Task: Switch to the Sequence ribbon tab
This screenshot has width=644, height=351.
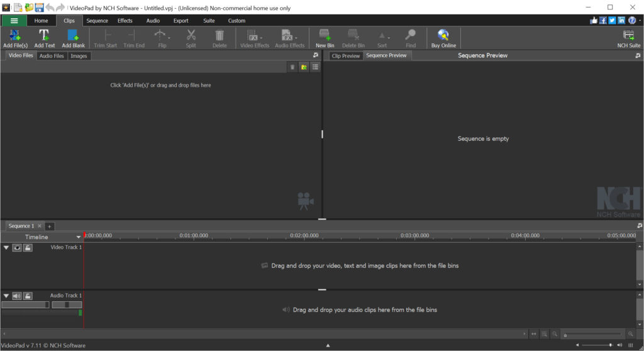Action: coord(97,21)
